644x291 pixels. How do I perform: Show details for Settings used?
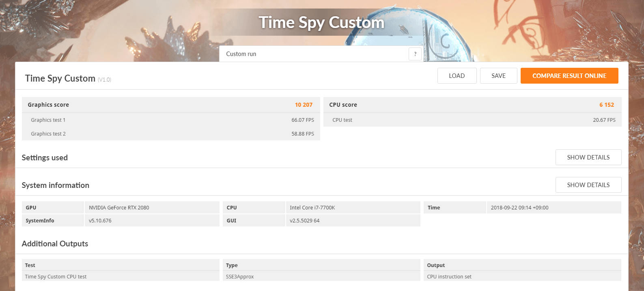[x=588, y=157]
